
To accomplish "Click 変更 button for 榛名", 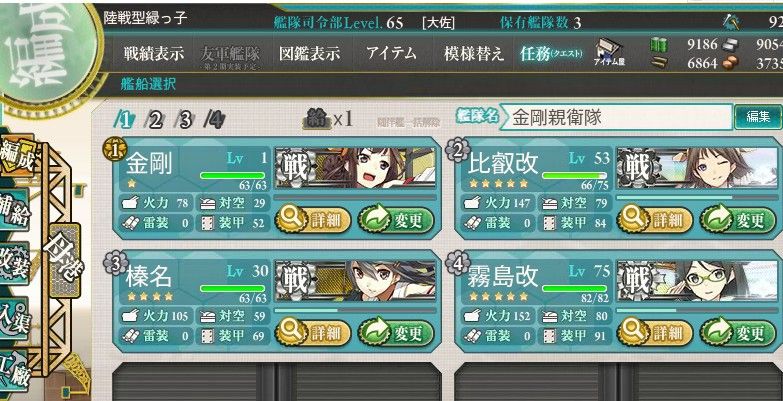I will click(396, 333).
